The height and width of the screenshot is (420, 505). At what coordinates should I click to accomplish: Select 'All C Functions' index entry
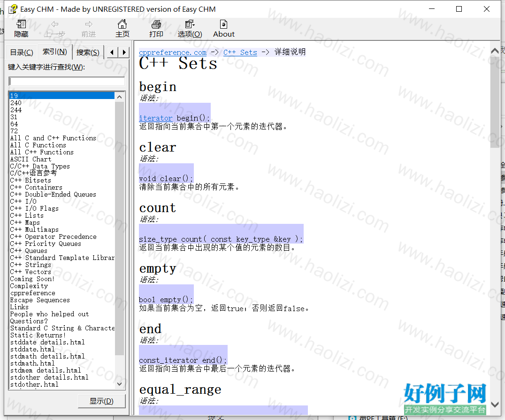click(38, 145)
